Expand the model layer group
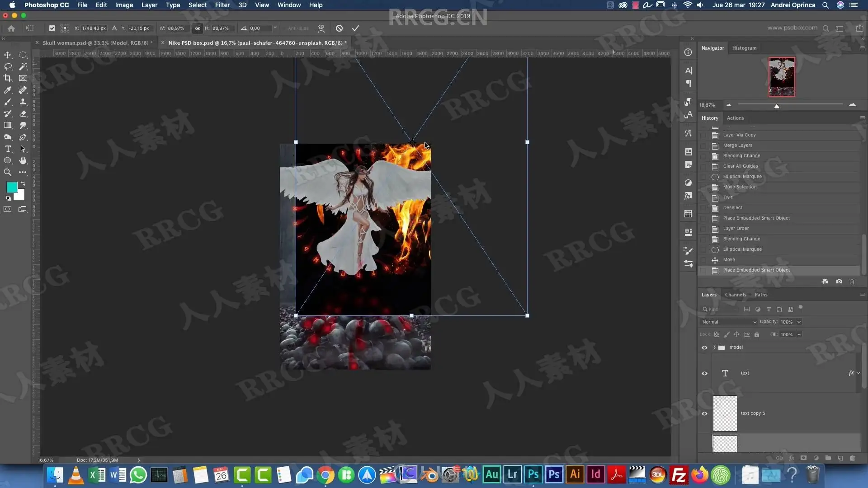Viewport: 868px width, 488px height. coord(714,347)
